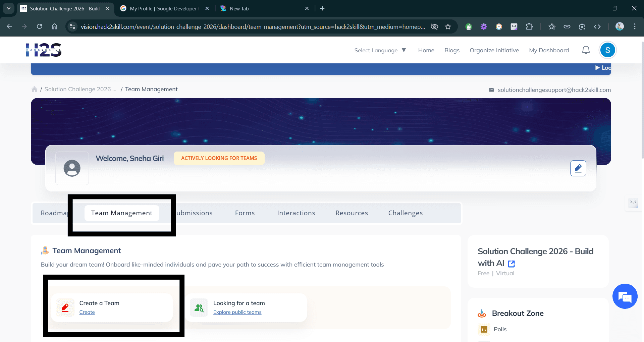
Task: Bookmark this page with the star icon
Action: coord(448,26)
